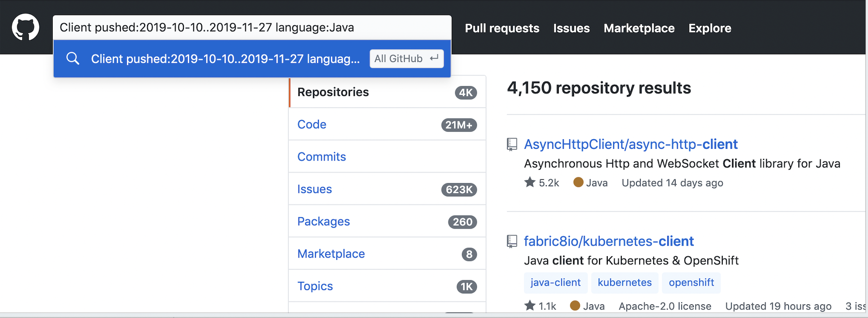Open Explore in the header
868x318 pixels.
[710, 28]
